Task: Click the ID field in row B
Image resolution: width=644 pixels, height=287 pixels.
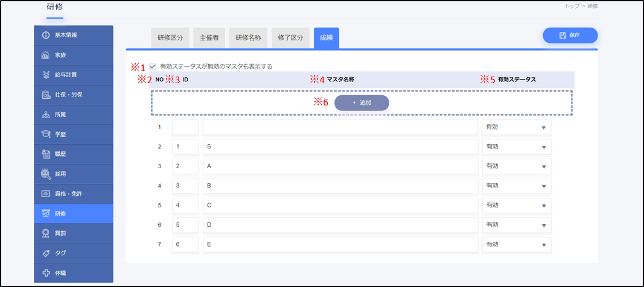Action: click(186, 186)
